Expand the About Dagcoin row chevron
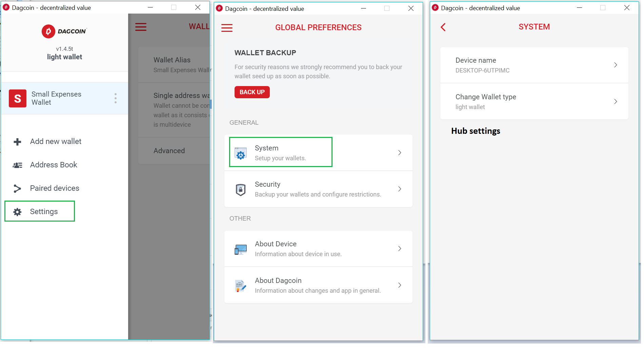Image resolution: width=644 pixels, height=350 pixels. pos(400,285)
